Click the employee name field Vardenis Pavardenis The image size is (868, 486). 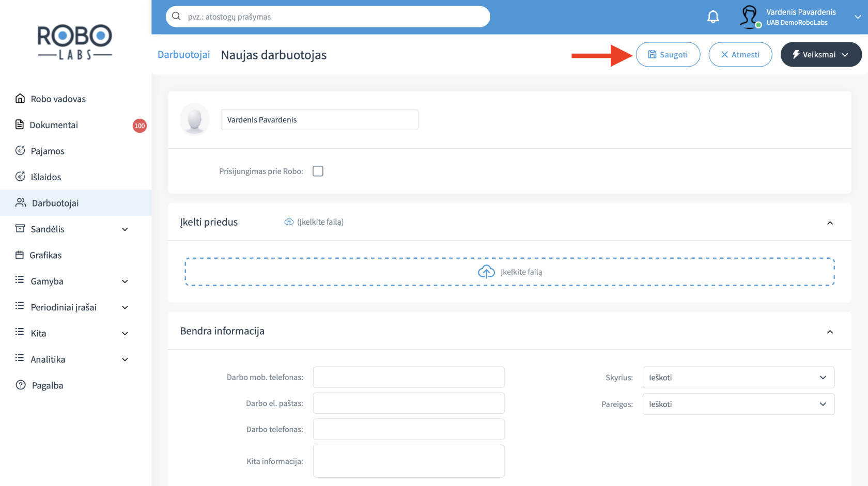coord(319,119)
